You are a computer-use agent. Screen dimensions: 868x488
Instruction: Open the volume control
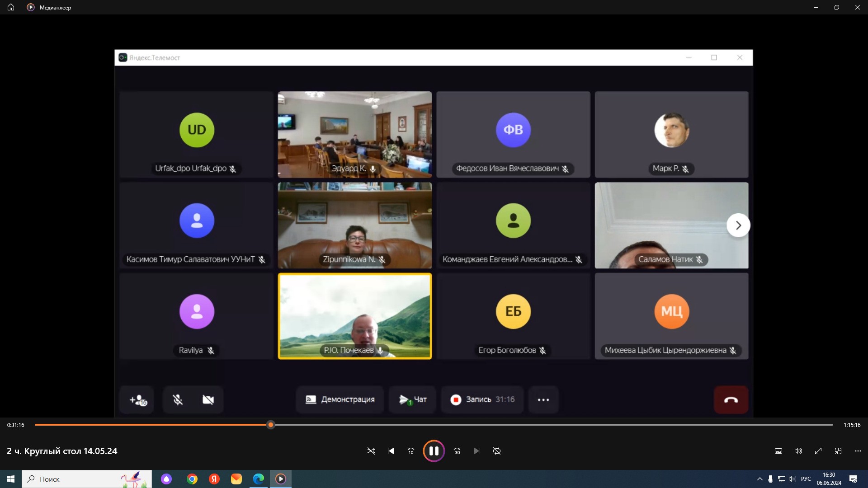coord(798,451)
